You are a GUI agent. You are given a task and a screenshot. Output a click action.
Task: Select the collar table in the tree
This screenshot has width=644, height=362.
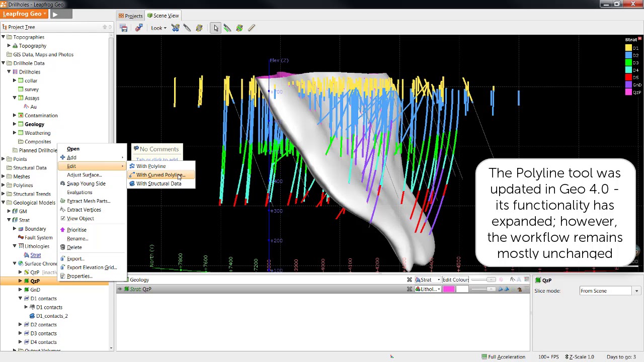(31, 80)
